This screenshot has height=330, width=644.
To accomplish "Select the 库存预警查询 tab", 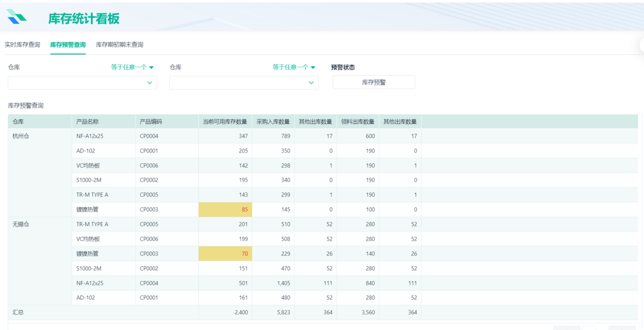I will coord(68,45).
